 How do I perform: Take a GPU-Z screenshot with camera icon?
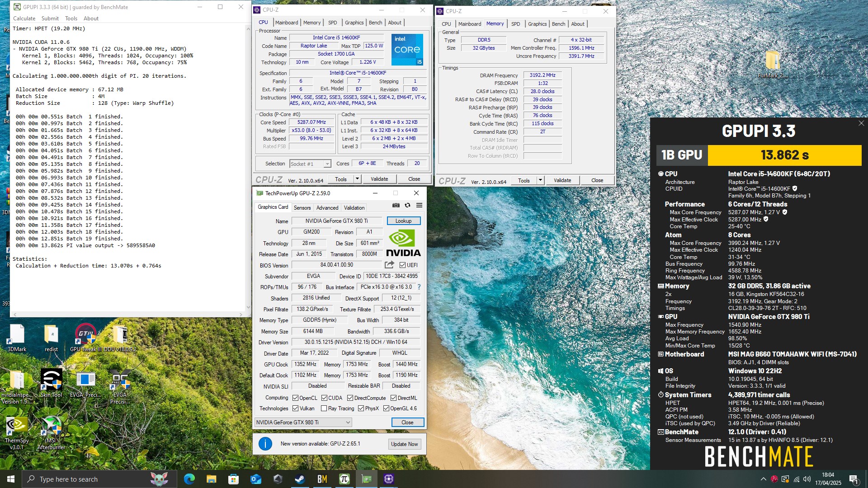pos(396,205)
